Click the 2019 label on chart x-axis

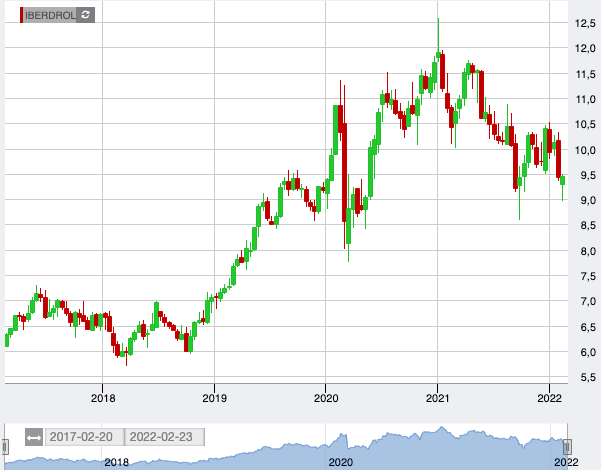[x=214, y=398]
